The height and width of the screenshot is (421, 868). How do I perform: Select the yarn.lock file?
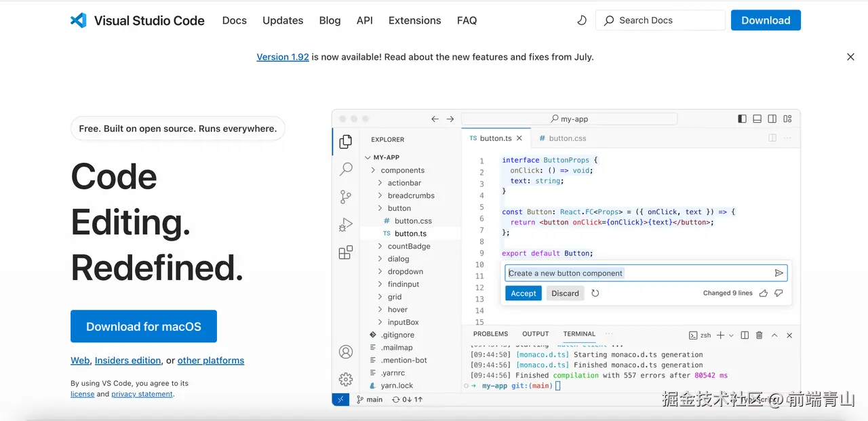(x=397, y=386)
